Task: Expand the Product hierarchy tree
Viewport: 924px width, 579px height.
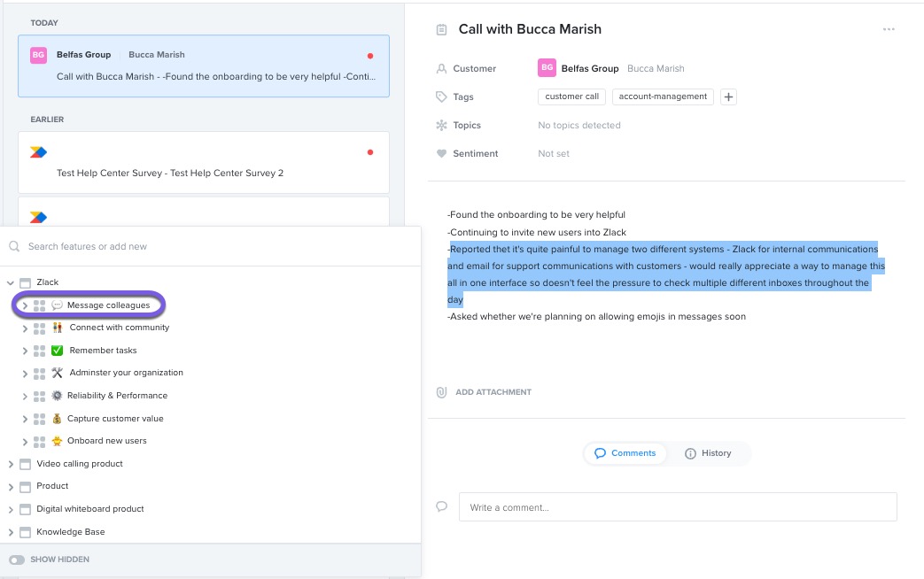Action: tap(11, 487)
